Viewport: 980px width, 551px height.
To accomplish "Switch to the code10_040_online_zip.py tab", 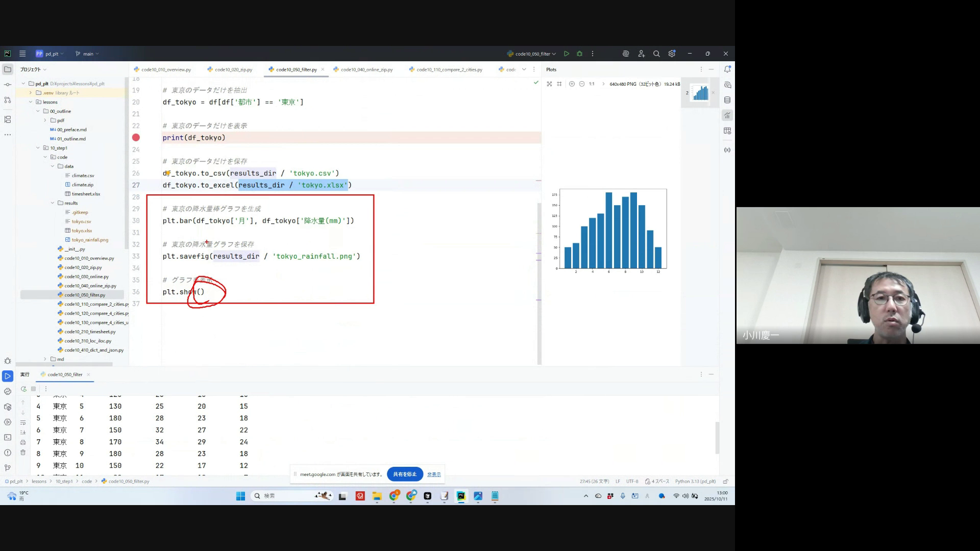I will [x=366, y=69].
